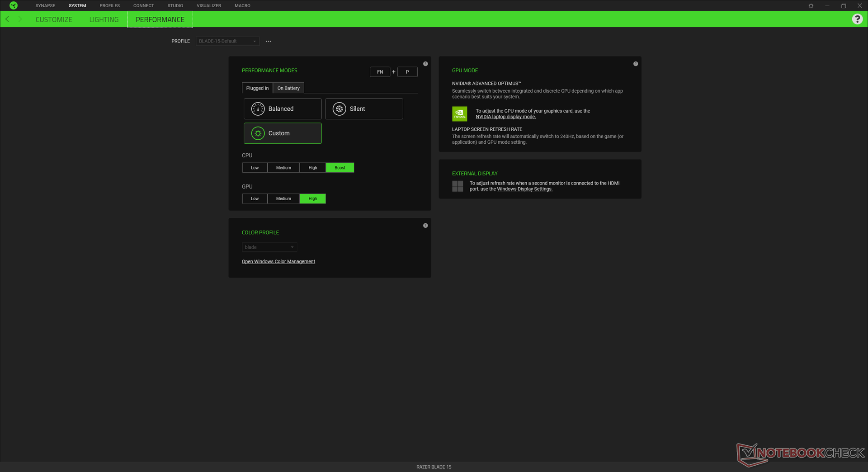Open the settings gear in title bar

[811, 6]
